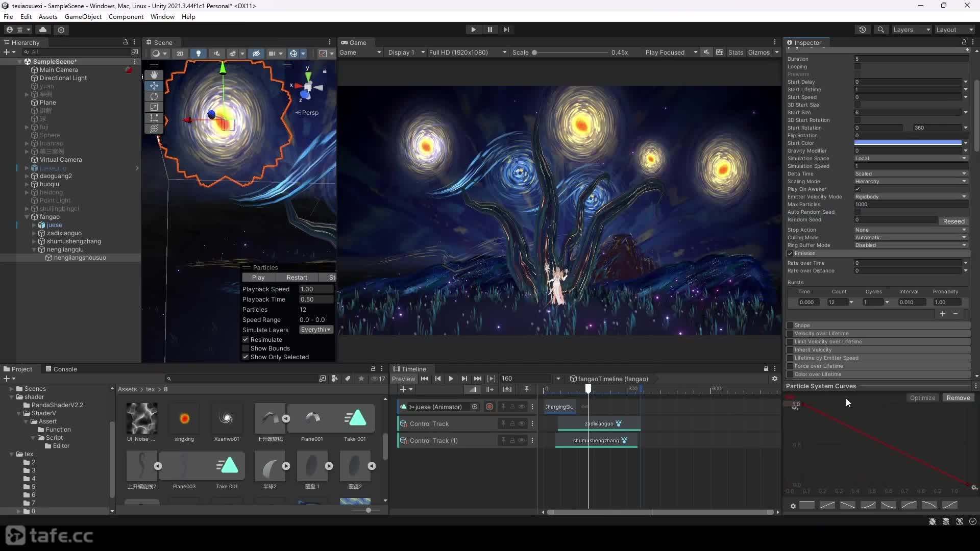This screenshot has width=980, height=551.
Task: Select the Rect tool in Scene toolbar
Action: click(154, 118)
